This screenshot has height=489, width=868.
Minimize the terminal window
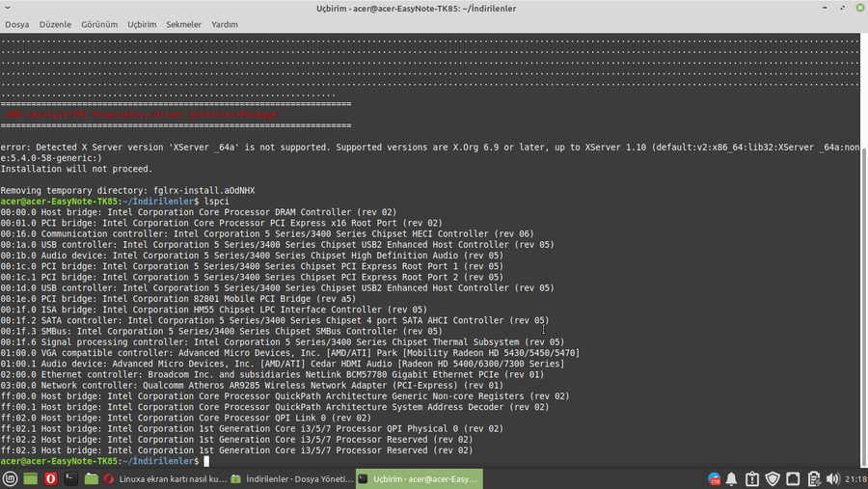[825, 8]
